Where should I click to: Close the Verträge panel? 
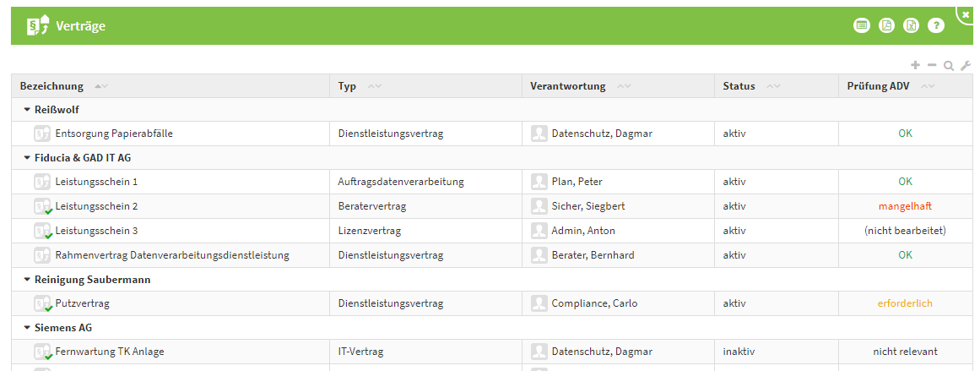click(x=966, y=14)
